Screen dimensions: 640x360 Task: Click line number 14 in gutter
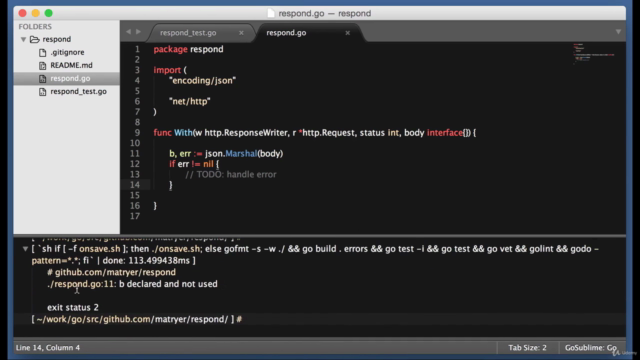(x=135, y=185)
